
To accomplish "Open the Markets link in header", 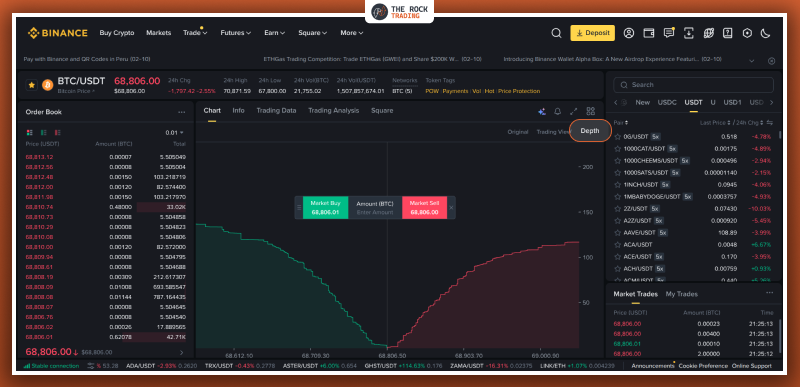I will coord(159,33).
